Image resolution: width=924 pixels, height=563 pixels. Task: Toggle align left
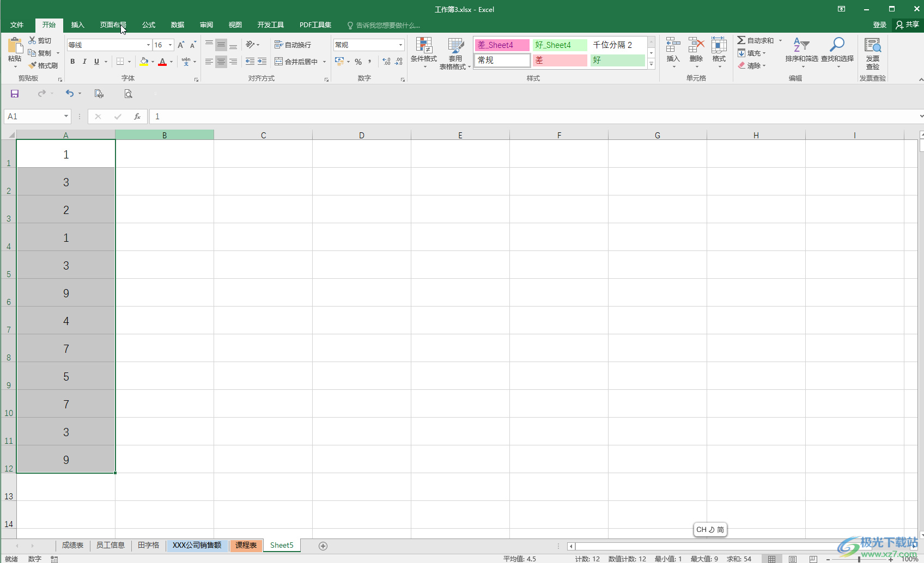tap(209, 62)
